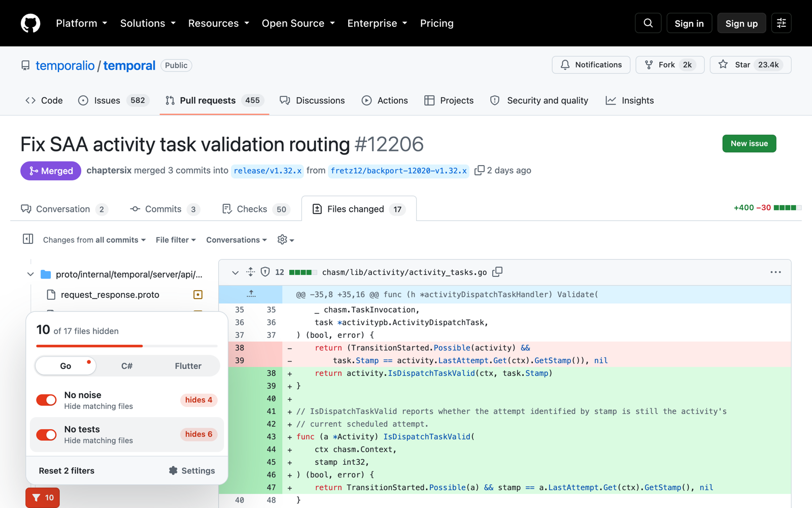This screenshot has width=812, height=508.
Task: Switch to the Commits tab
Action: point(165,209)
